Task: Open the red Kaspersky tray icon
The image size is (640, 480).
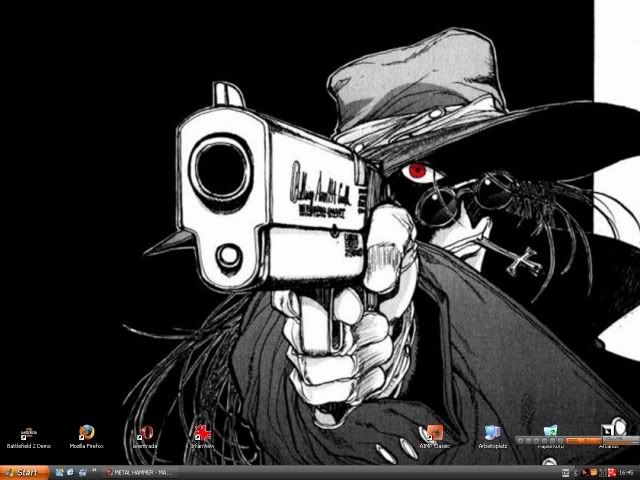Action: 612,473
